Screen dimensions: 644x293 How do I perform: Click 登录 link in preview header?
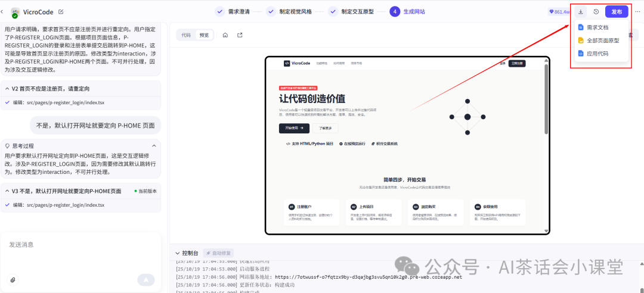pyautogui.click(x=502, y=64)
